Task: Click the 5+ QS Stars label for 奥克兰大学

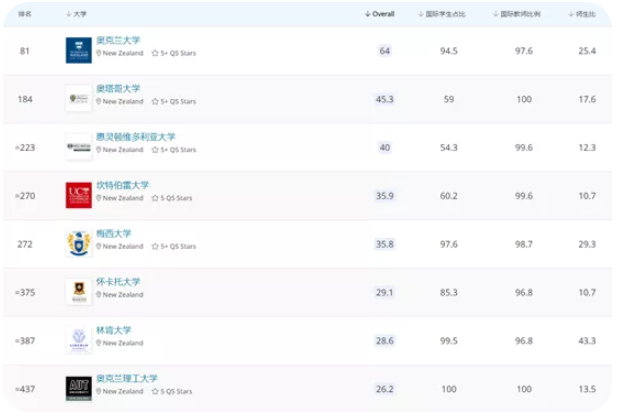Action: pos(178,53)
